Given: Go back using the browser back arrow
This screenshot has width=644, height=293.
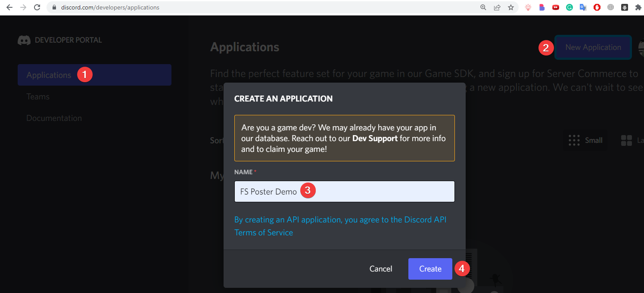Looking at the screenshot, I should tap(9, 7).
